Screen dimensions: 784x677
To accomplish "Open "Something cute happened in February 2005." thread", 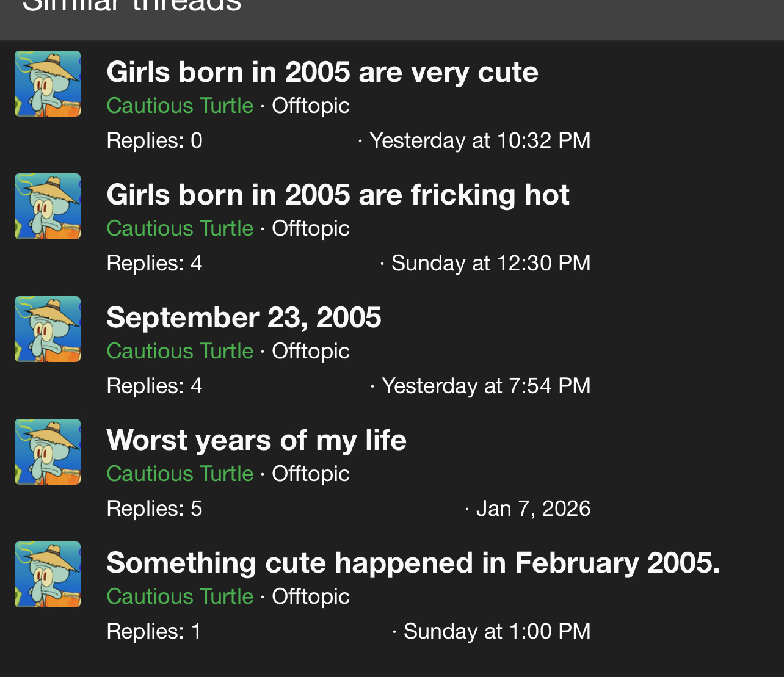I will [x=413, y=563].
